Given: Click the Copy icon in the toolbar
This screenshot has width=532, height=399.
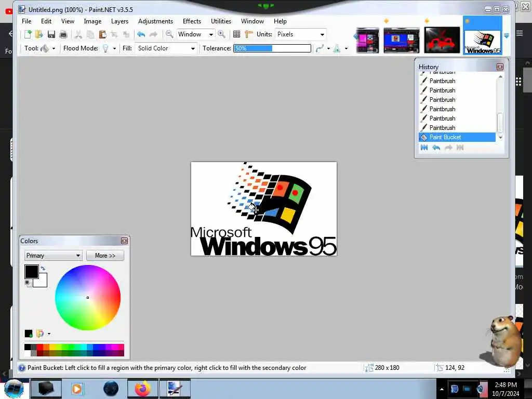Looking at the screenshot, I should (90, 34).
